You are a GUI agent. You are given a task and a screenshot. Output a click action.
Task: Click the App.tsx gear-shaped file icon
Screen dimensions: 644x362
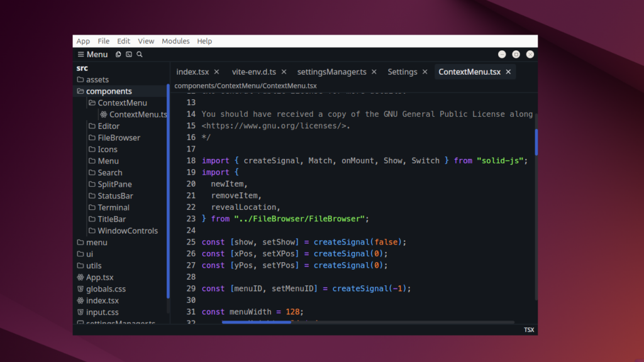[80, 277]
